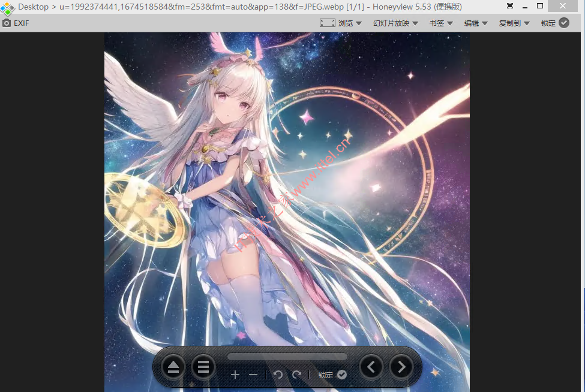Toggle fullscreen mode icon in title bar

click(510, 5)
